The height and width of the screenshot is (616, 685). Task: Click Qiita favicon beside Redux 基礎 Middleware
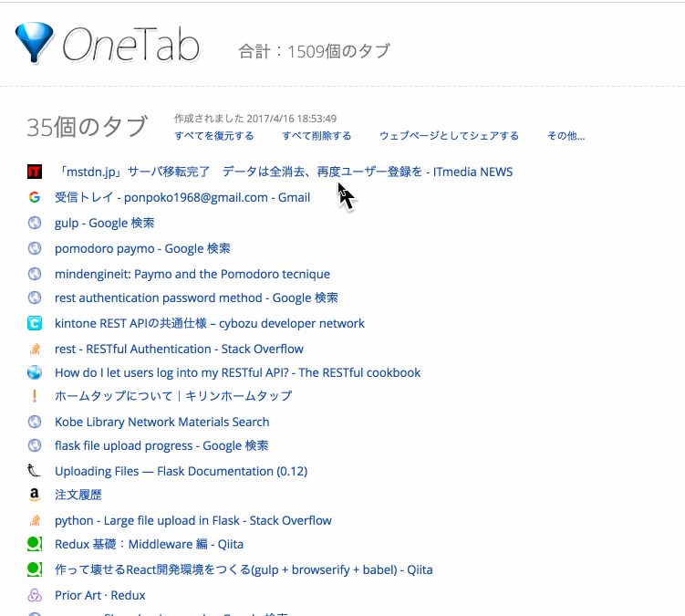(x=35, y=544)
